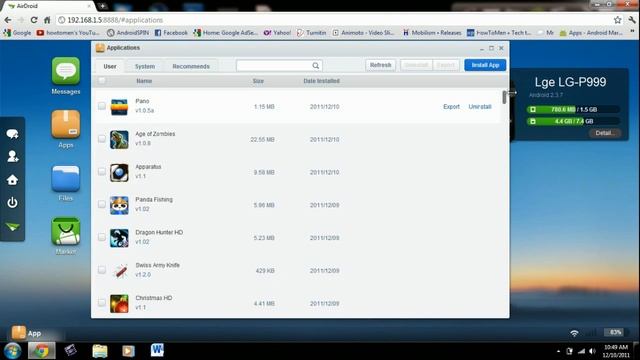
Task: Click Export link for Pano
Action: pyautogui.click(x=451, y=107)
